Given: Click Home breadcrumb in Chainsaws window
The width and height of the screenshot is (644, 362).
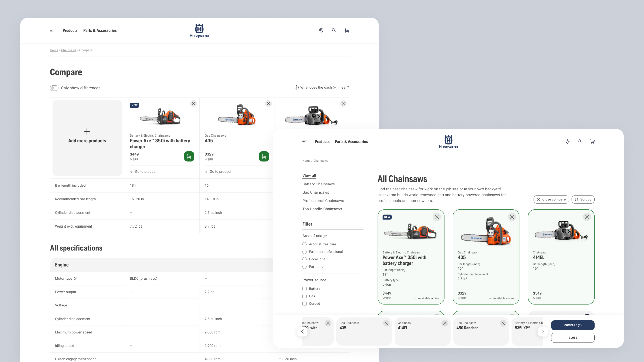Looking at the screenshot, I should [306, 161].
